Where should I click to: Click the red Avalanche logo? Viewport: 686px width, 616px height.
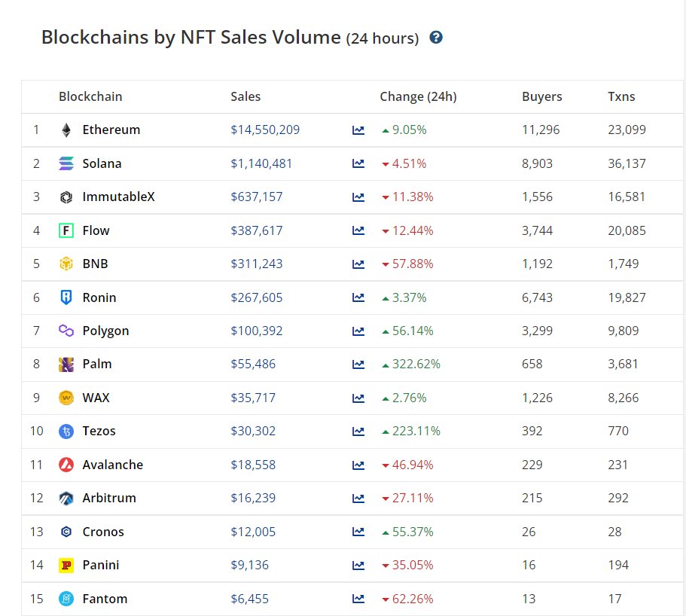point(66,465)
